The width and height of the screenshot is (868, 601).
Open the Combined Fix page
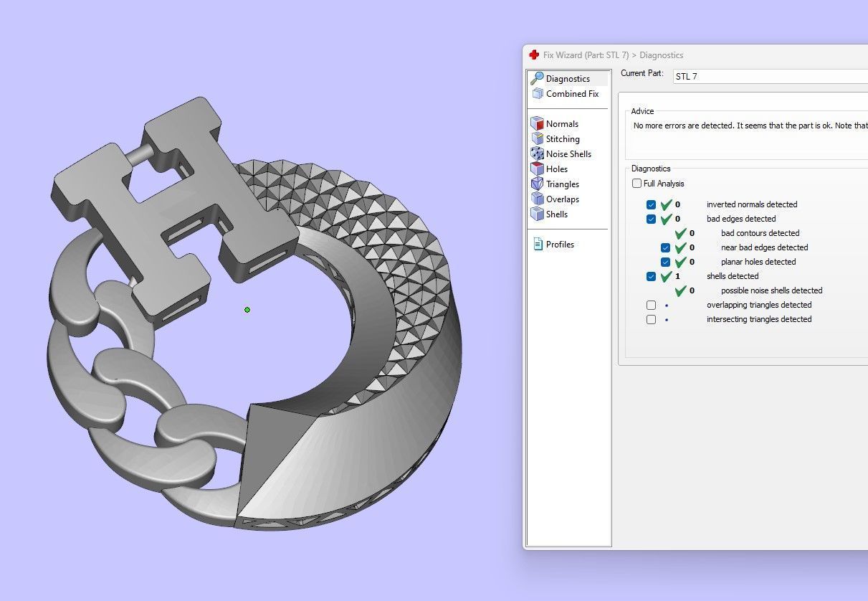[x=566, y=93]
